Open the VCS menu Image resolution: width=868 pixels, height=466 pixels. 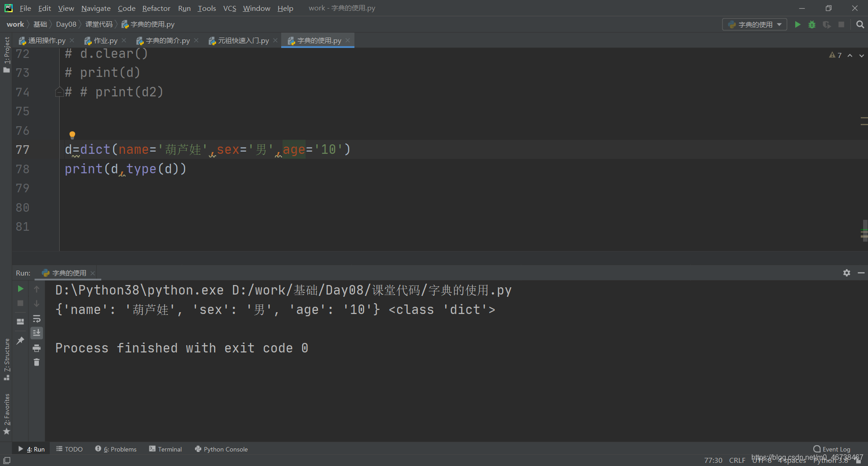tap(230, 8)
